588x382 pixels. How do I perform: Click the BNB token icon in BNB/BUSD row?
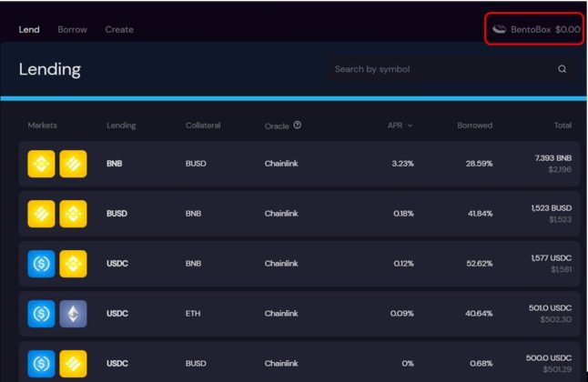41,164
